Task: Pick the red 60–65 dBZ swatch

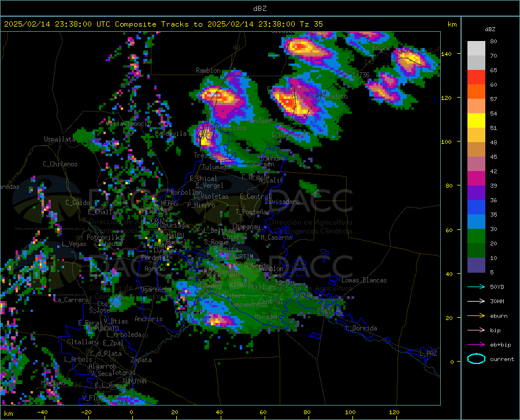Action: pos(476,77)
